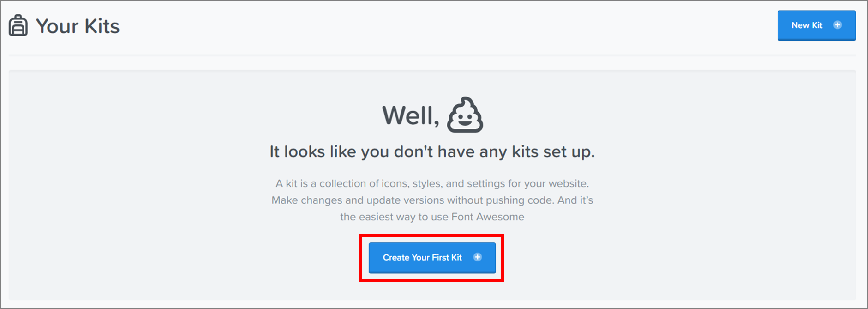Click the words "icons, styles, and settings"
Screen dimensions: 868x309
tap(444, 183)
